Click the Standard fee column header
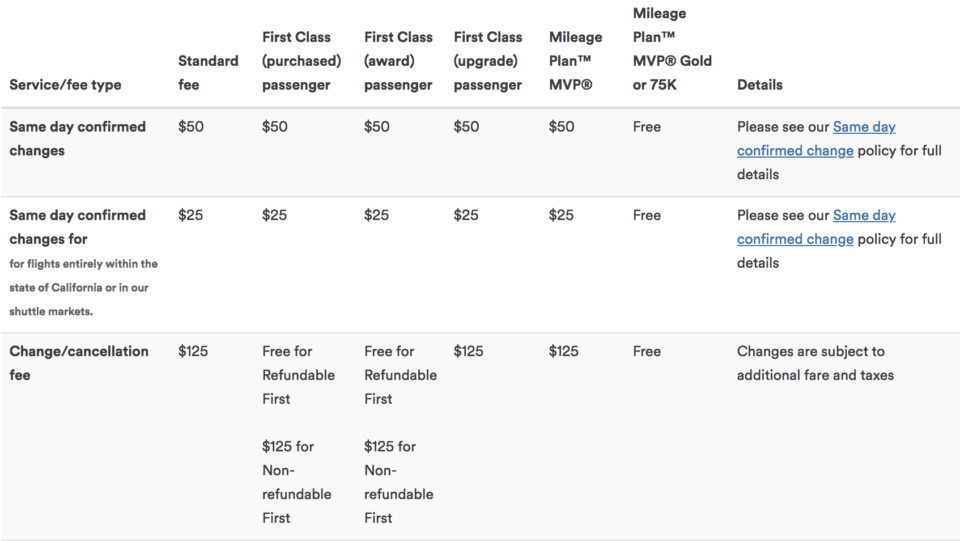Screen dimensions: 960x541 click(208, 73)
